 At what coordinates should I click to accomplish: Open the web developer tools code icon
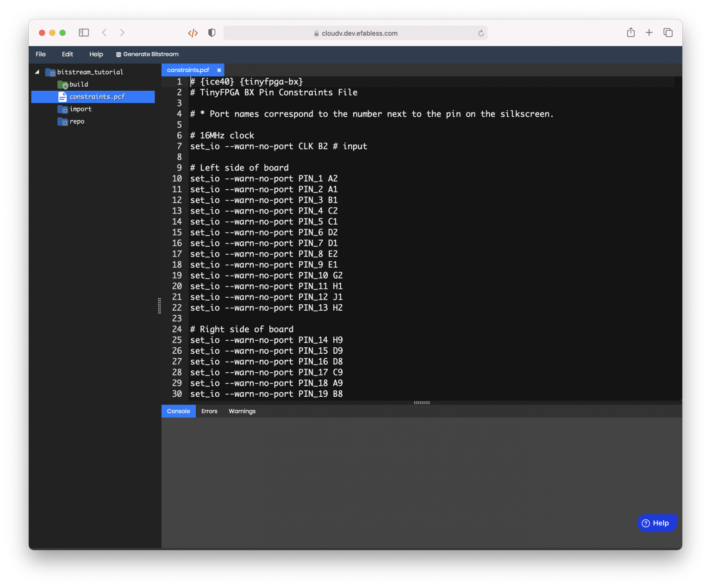[x=193, y=33]
